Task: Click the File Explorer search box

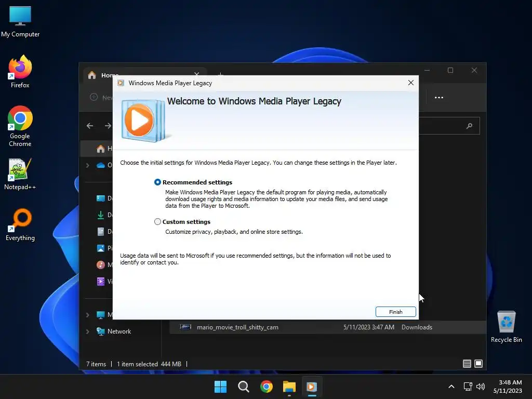Action: coord(449,126)
